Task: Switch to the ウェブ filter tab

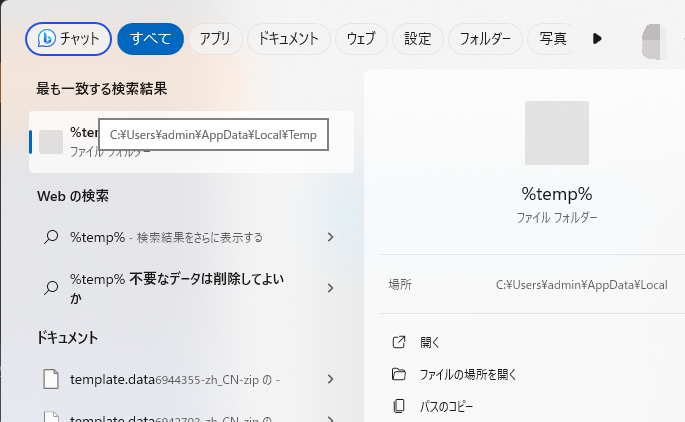Action: click(x=361, y=39)
